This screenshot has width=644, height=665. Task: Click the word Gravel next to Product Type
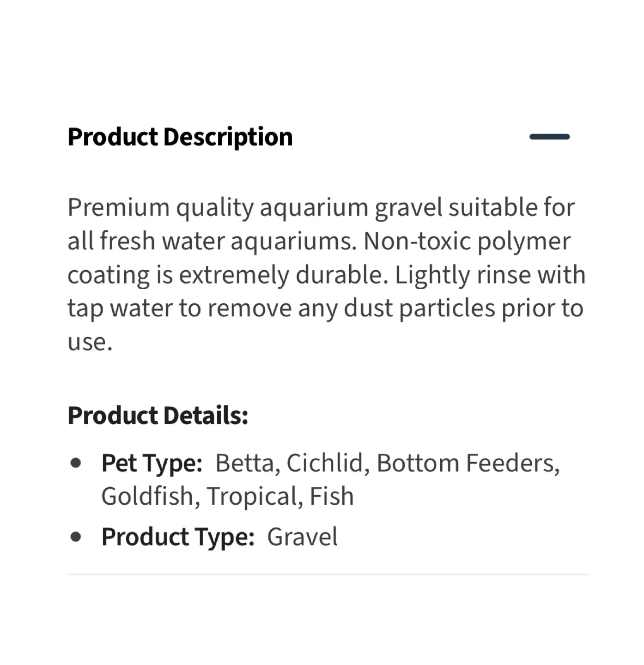click(x=303, y=536)
